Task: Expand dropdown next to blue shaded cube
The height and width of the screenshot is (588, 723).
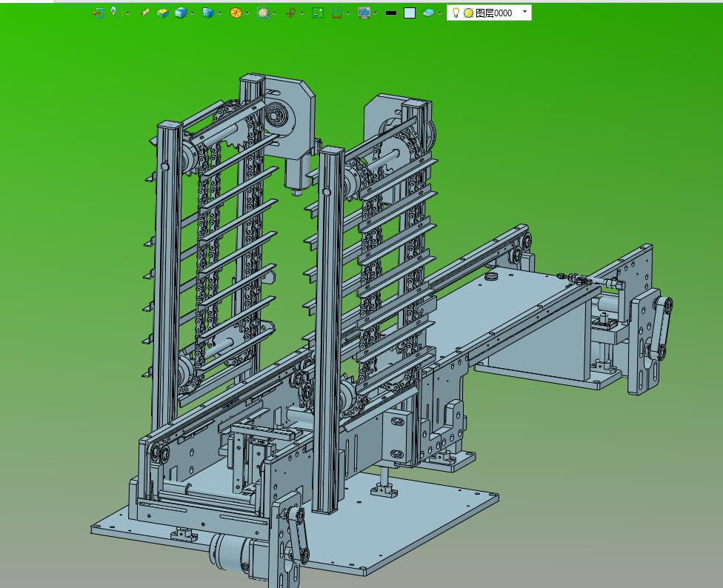Action: point(193,13)
